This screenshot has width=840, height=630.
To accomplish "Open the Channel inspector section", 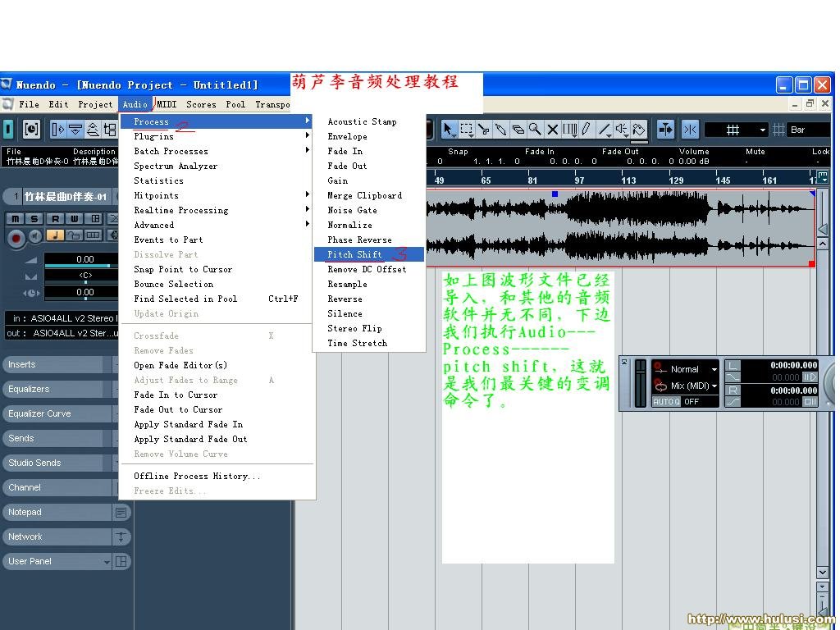I will (x=59, y=487).
